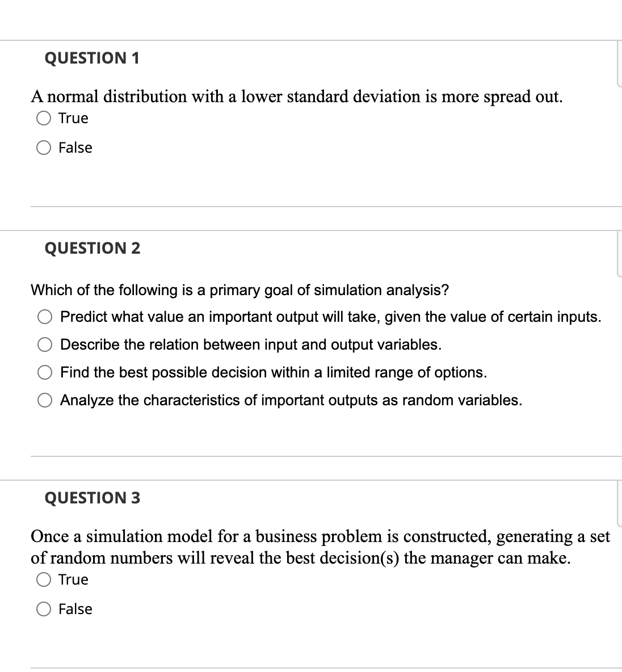Select True for Question 3
The width and height of the screenshot is (622, 672).
coord(44,579)
